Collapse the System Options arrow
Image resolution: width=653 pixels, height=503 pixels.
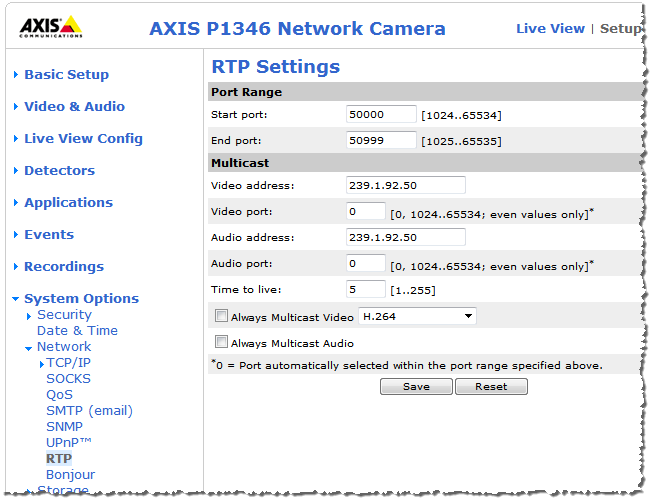coord(16,299)
